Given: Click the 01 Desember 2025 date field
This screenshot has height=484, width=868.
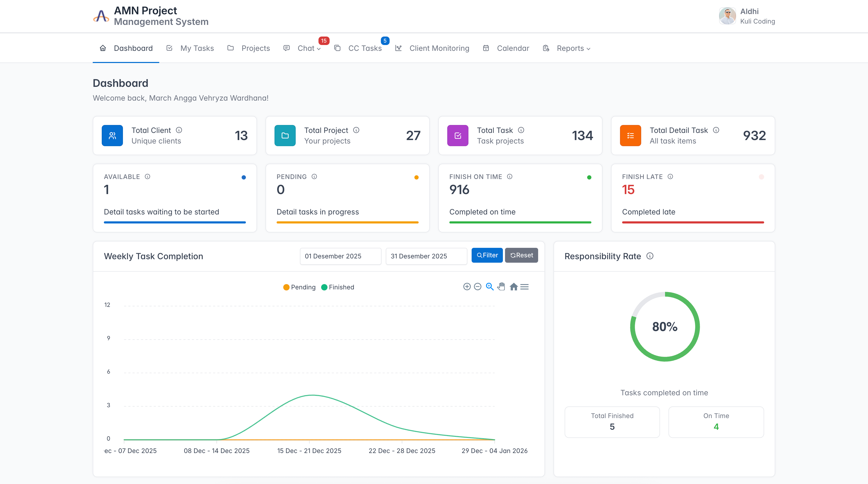Looking at the screenshot, I should [x=341, y=256].
